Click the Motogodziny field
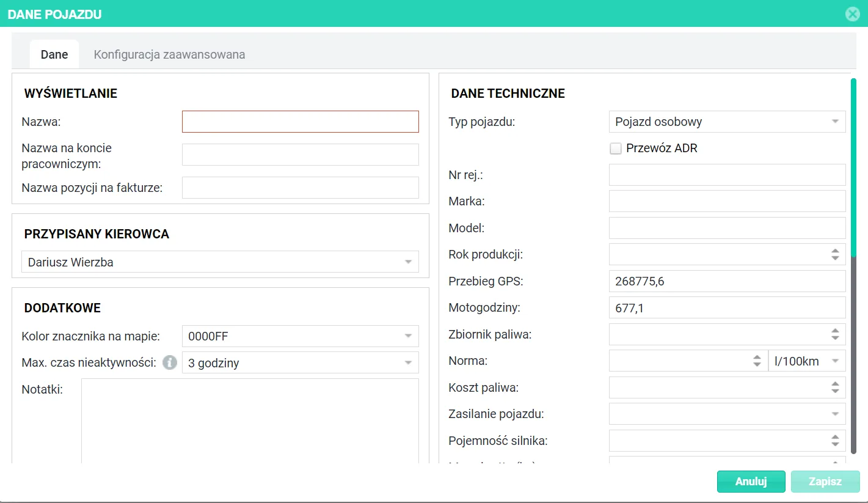Viewport: 868px width, 503px height. click(x=727, y=308)
